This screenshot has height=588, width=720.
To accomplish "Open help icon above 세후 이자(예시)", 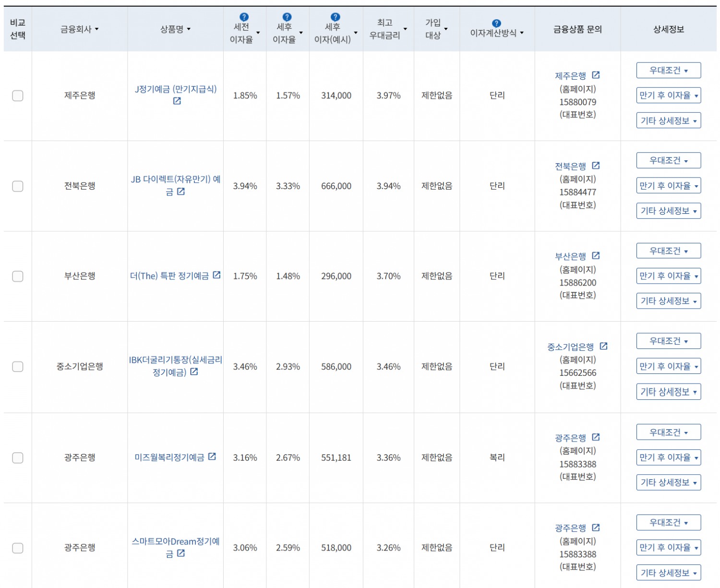I will tap(335, 17).
